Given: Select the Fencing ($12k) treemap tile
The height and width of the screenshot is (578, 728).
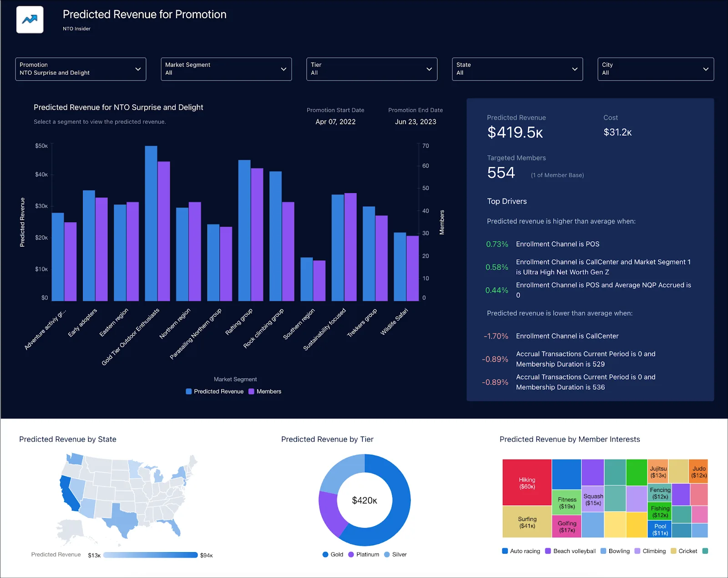Looking at the screenshot, I should (x=660, y=493).
